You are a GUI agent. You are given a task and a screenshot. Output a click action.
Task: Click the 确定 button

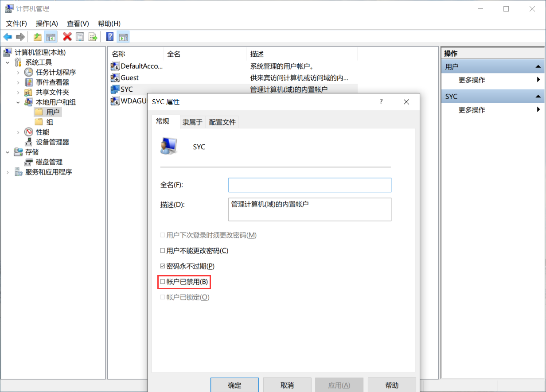234,385
